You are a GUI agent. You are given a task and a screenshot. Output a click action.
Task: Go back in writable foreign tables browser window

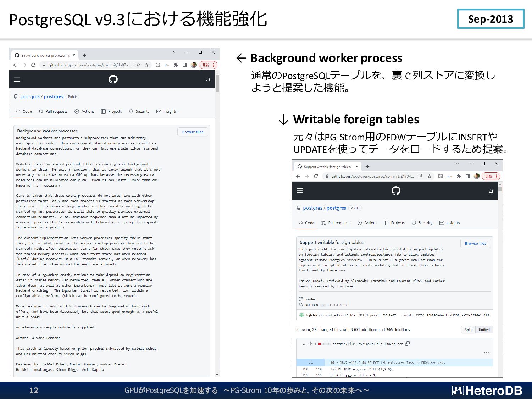pyautogui.click(x=298, y=176)
